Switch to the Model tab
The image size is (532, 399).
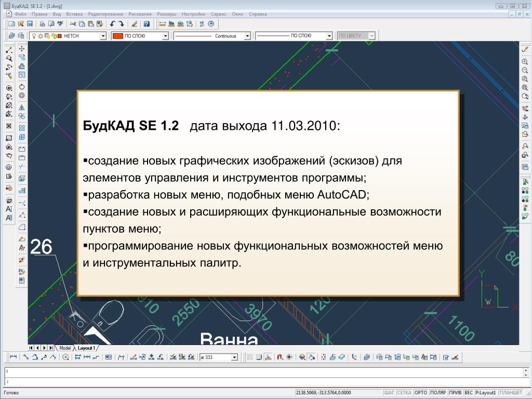point(65,348)
